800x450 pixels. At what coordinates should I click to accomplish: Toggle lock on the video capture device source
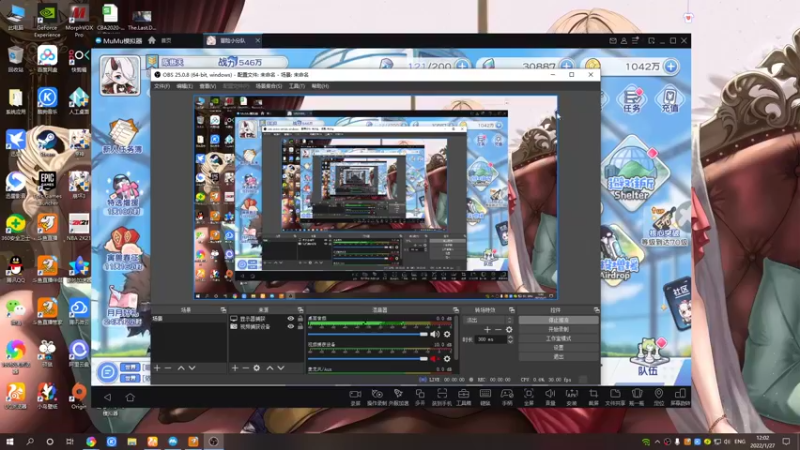click(x=300, y=327)
